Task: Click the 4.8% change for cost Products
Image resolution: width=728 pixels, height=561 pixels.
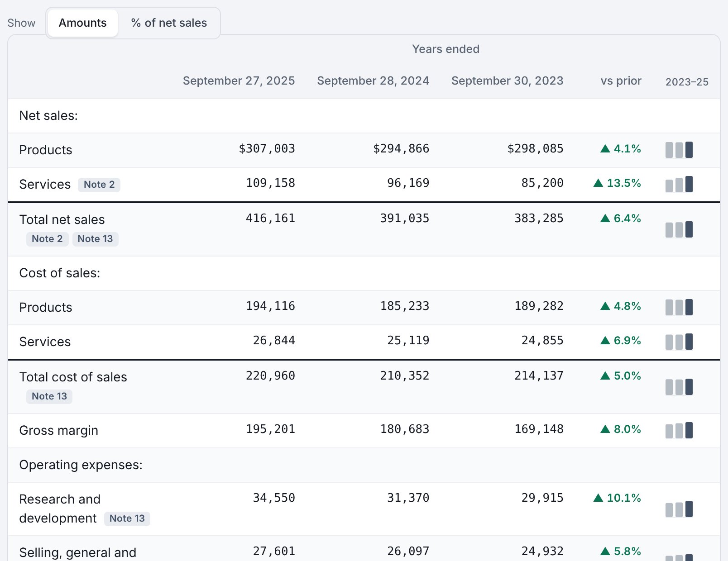Action: [620, 306]
